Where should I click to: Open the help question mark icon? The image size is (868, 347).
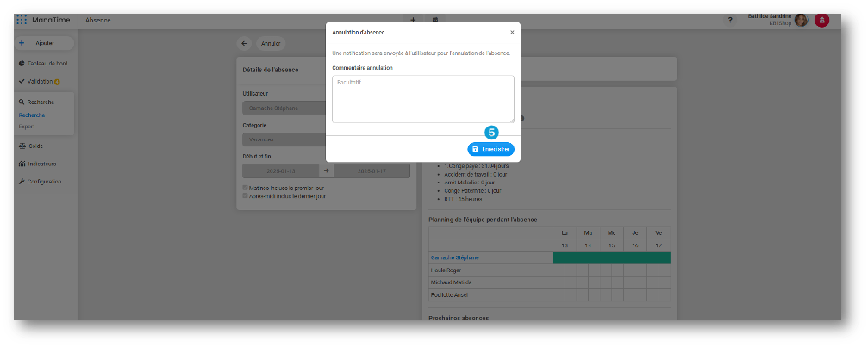click(x=730, y=19)
